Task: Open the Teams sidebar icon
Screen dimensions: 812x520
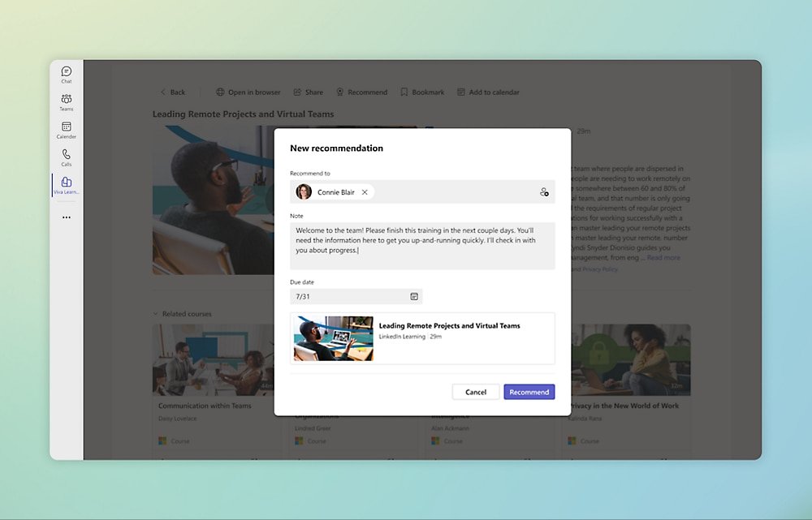Action: (x=67, y=102)
